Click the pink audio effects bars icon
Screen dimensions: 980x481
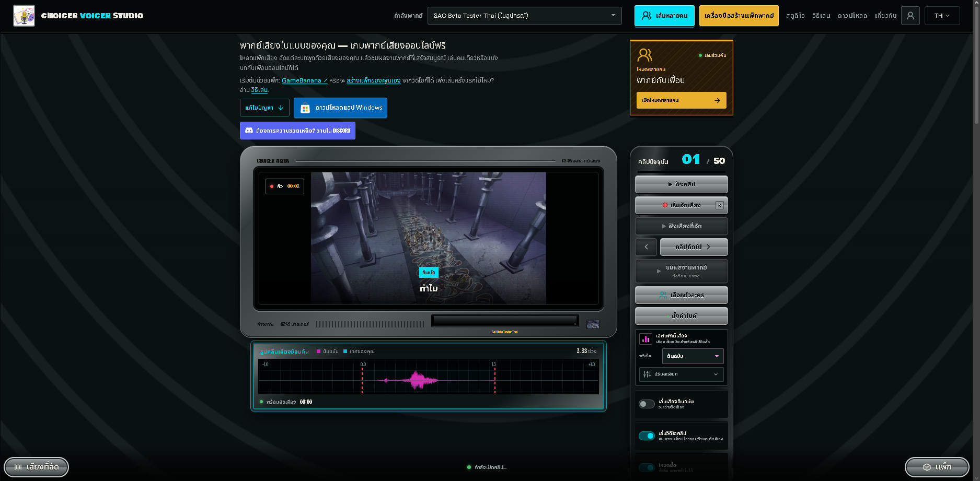[x=645, y=339]
